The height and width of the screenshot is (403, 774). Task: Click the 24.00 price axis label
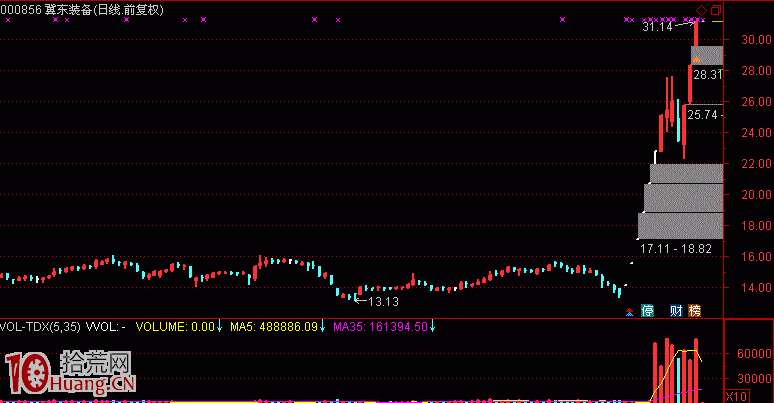[756, 132]
